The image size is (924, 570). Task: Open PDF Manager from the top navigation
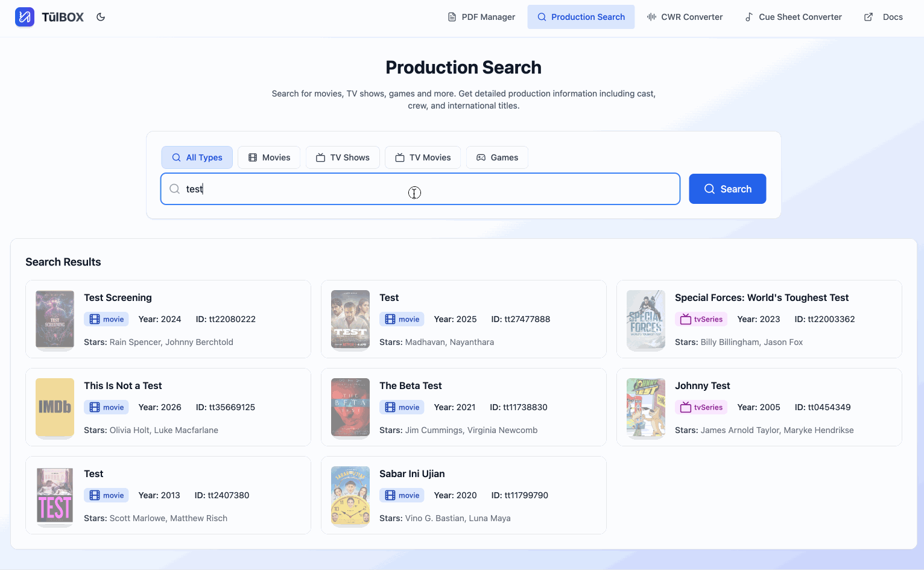click(x=481, y=16)
